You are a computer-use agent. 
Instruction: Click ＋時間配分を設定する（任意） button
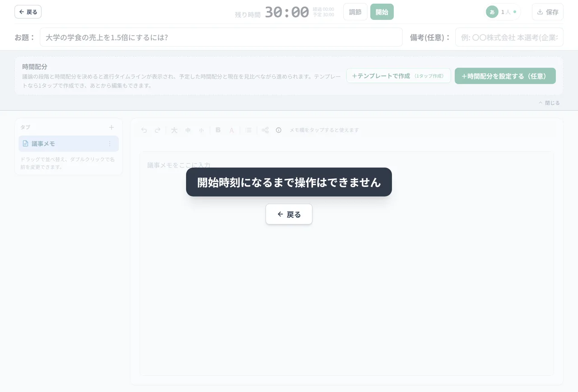coord(505,76)
